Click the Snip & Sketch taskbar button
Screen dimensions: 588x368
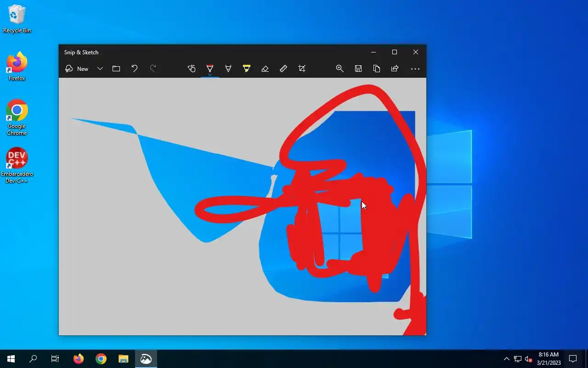coord(146,359)
